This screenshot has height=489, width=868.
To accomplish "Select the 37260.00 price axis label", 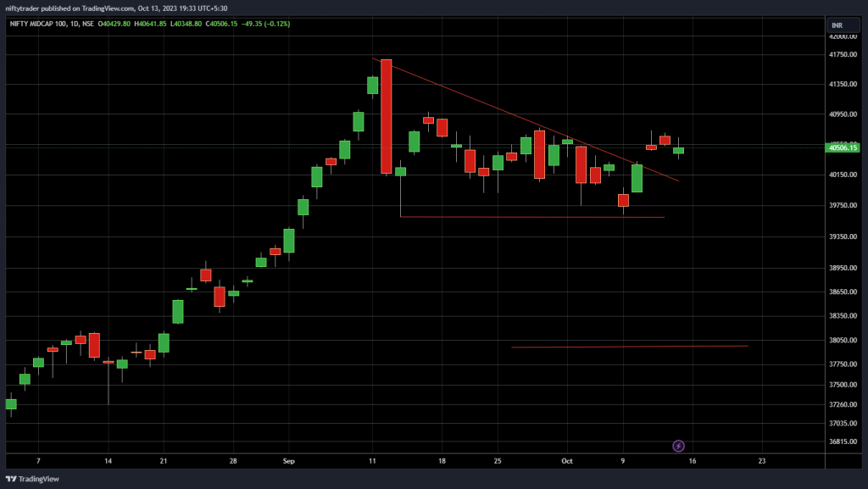I will (843, 404).
